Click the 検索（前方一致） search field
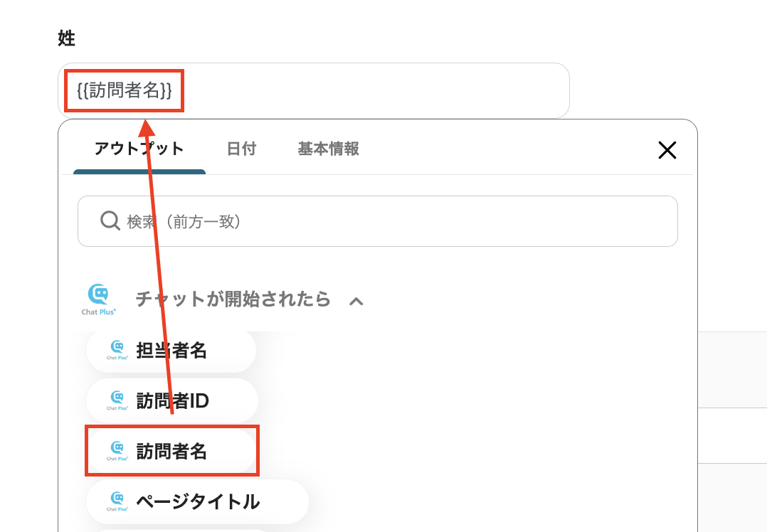767x532 pixels. pyautogui.click(x=377, y=221)
